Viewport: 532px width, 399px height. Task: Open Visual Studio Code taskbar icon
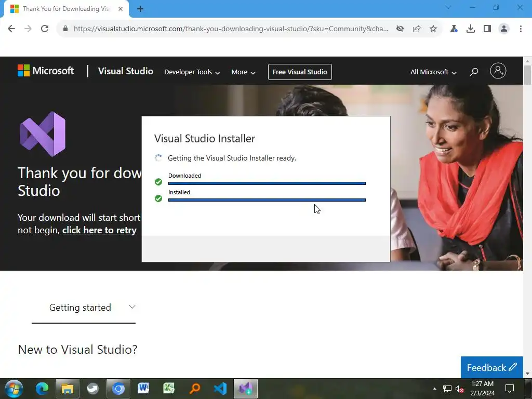point(220,389)
